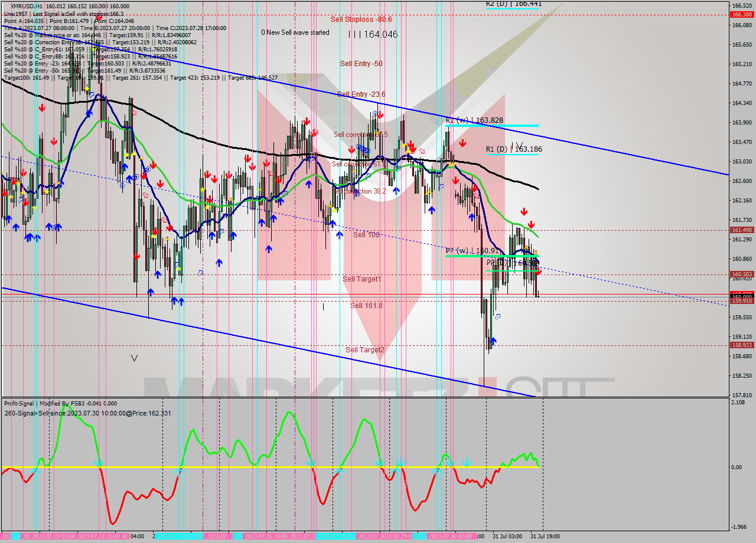The image size is (756, 543).
Task: Click the '31 Jul 19:00' time axis label
Action: coord(545,537)
